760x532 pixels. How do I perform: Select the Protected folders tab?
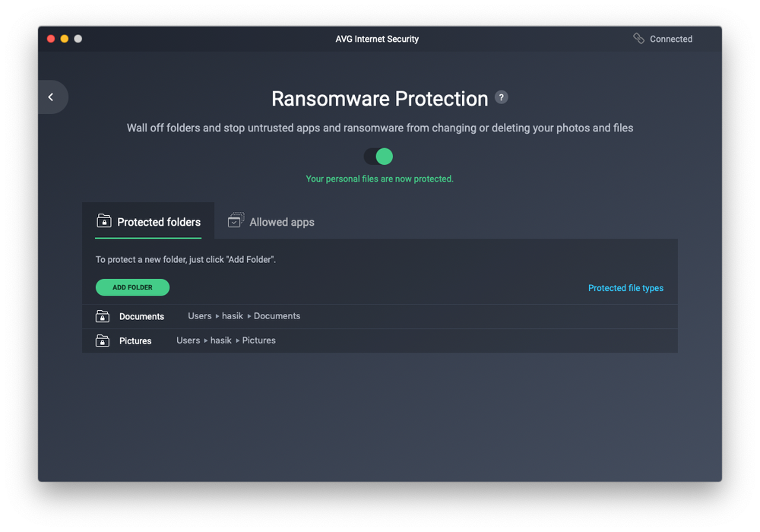pos(159,222)
